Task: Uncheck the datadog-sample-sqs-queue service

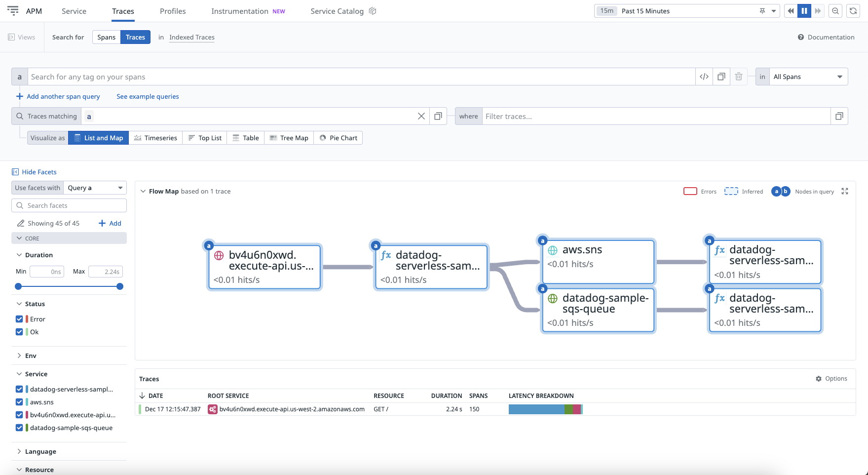Action: (19, 428)
